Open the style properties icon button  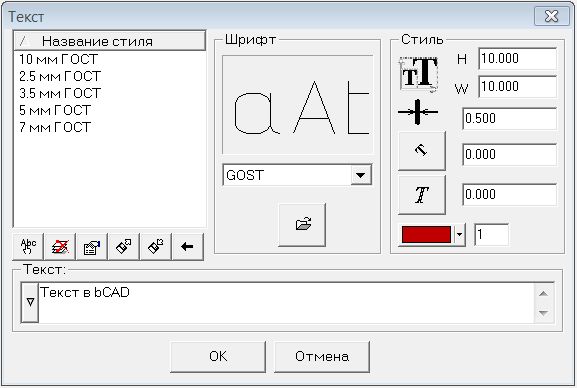pyautogui.click(x=92, y=246)
